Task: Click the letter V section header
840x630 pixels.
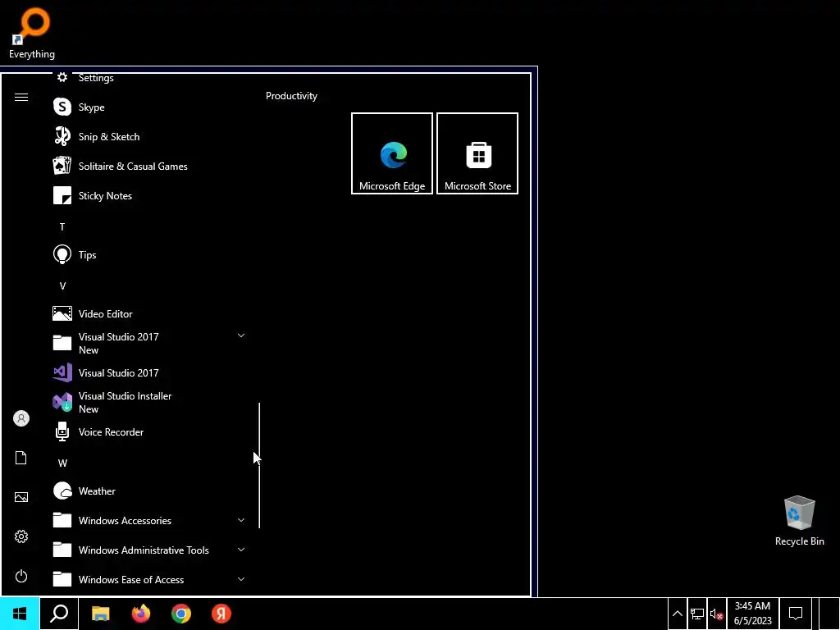Action: [62, 286]
